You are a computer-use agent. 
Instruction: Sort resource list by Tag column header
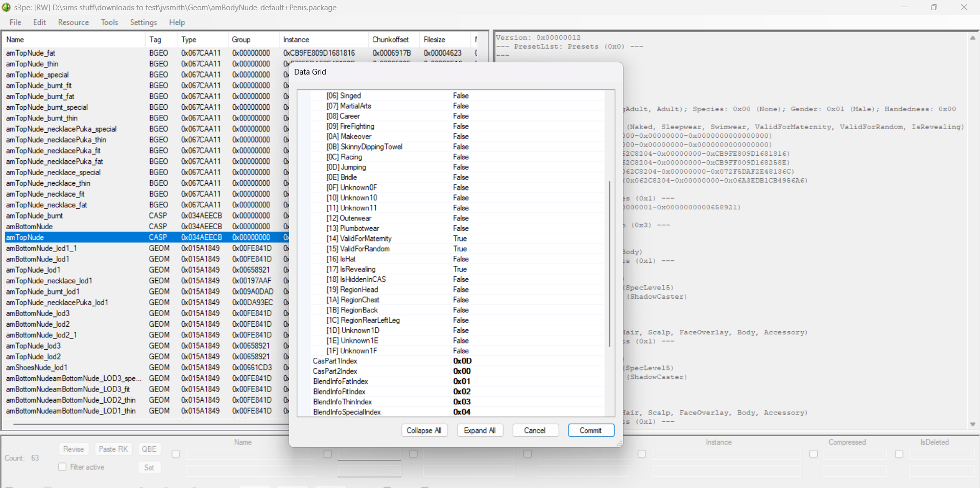(x=161, y=40)
